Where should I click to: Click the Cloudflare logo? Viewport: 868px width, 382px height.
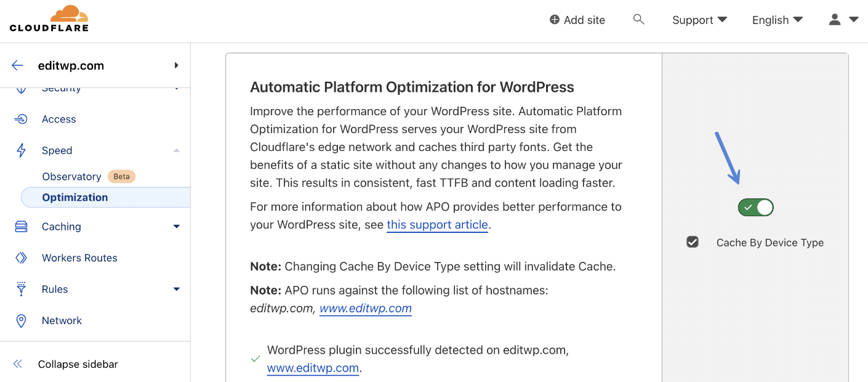(49, 18)
